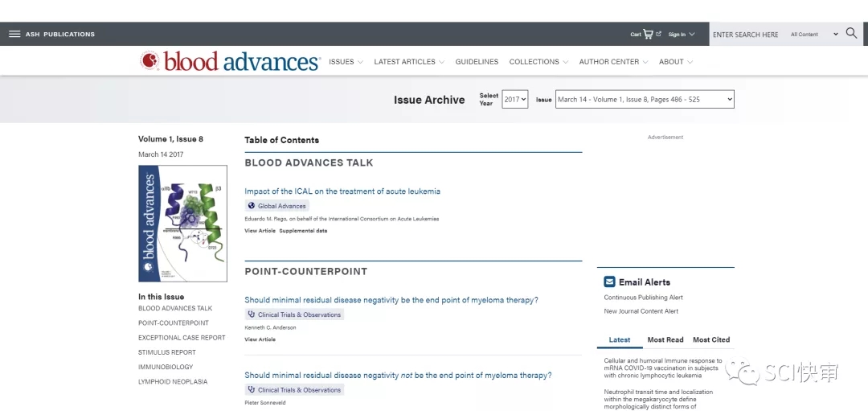Open the Select Year dropdown showing 2017
The image size is (868, 411).
coord(515,99)
